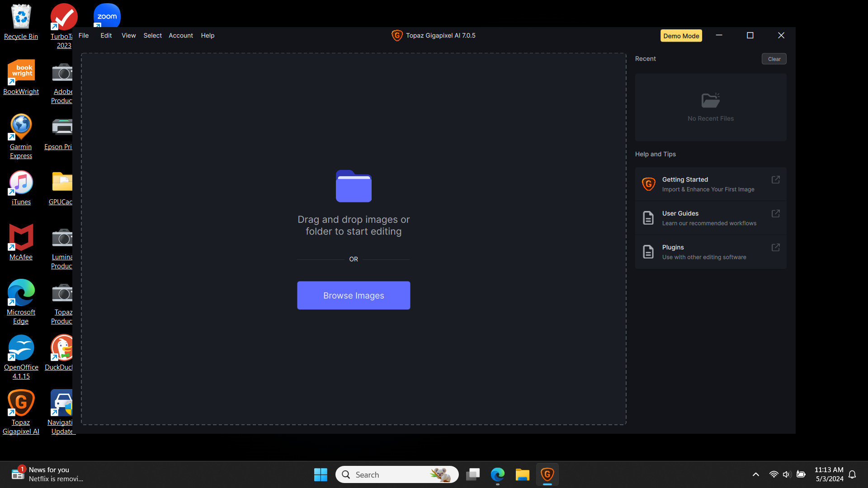868x488 pixels.
Task: Open the View menu
Action: point(128,36)
